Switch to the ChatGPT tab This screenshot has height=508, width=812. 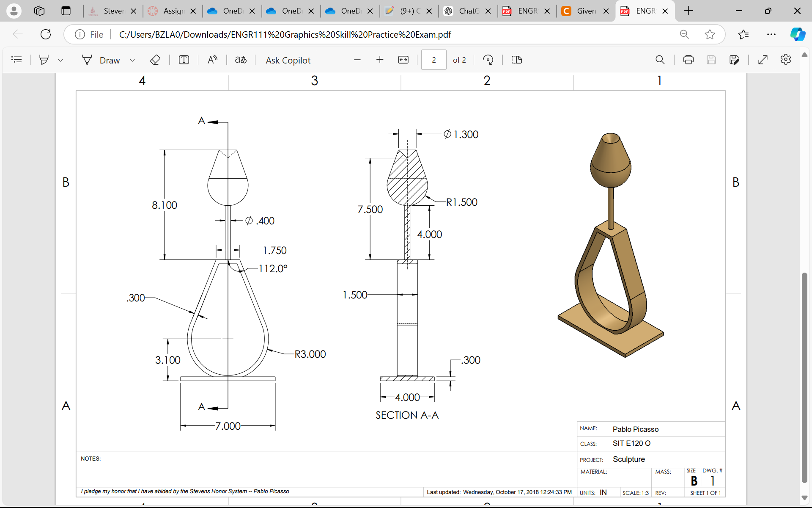point(468,11)
